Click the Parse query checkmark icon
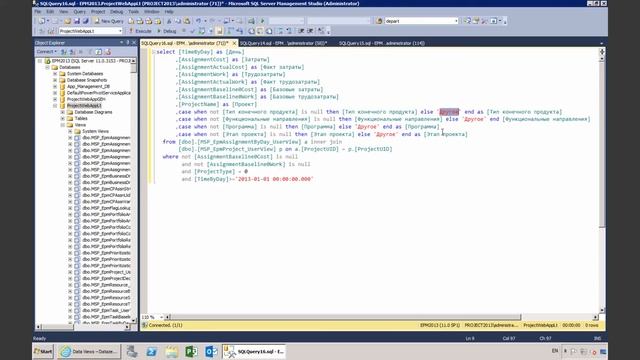 tap(193, 31)
